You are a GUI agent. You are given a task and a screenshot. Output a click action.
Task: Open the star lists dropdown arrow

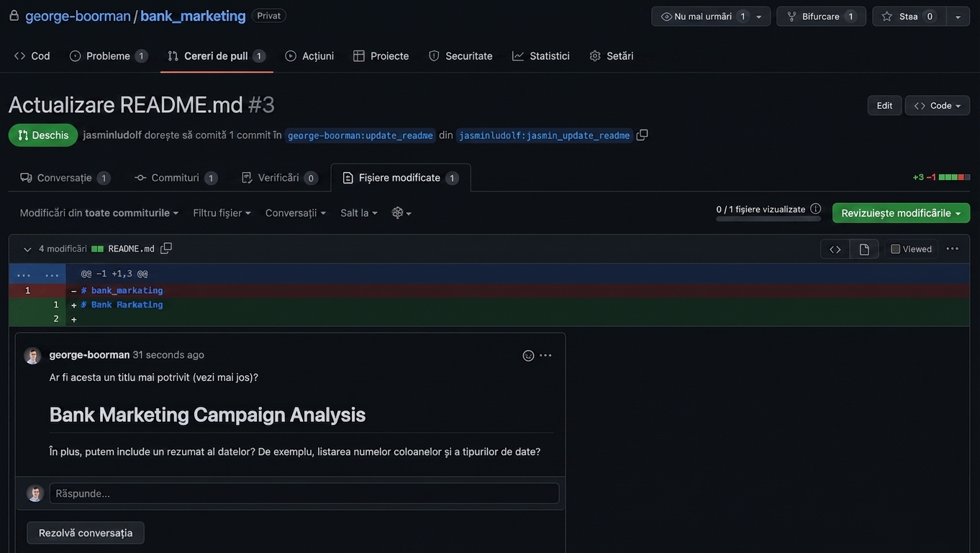click(958, 17)
